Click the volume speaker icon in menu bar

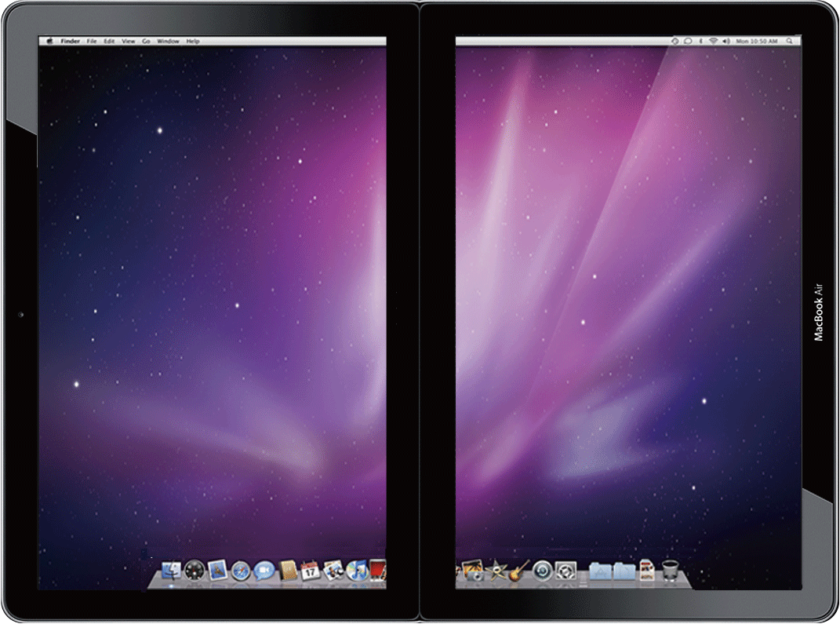coord(726,41)
